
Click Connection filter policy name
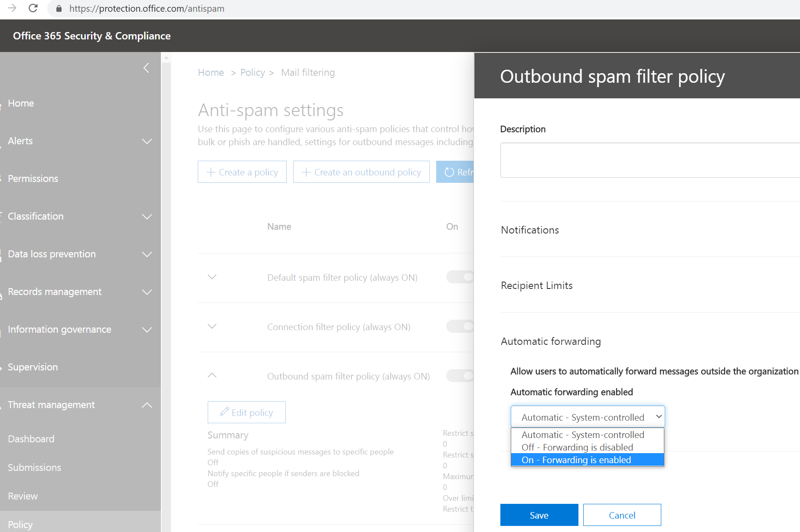(x=339, y=327)
